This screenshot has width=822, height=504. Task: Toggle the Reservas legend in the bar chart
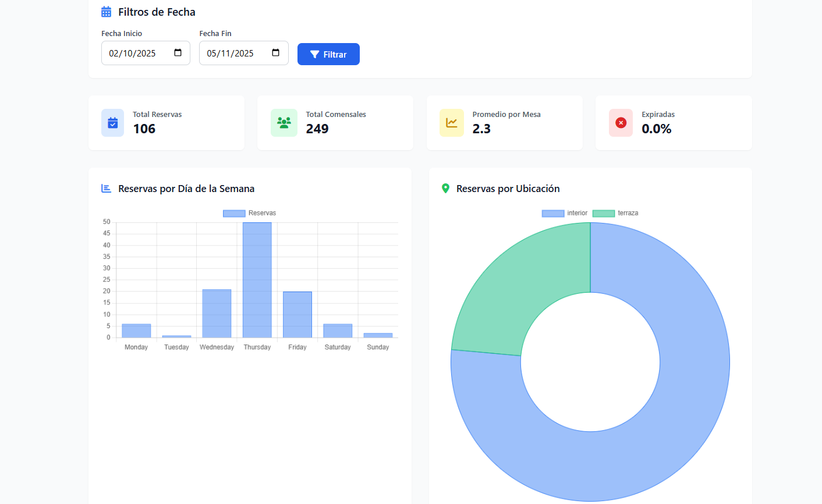(249, 213)
